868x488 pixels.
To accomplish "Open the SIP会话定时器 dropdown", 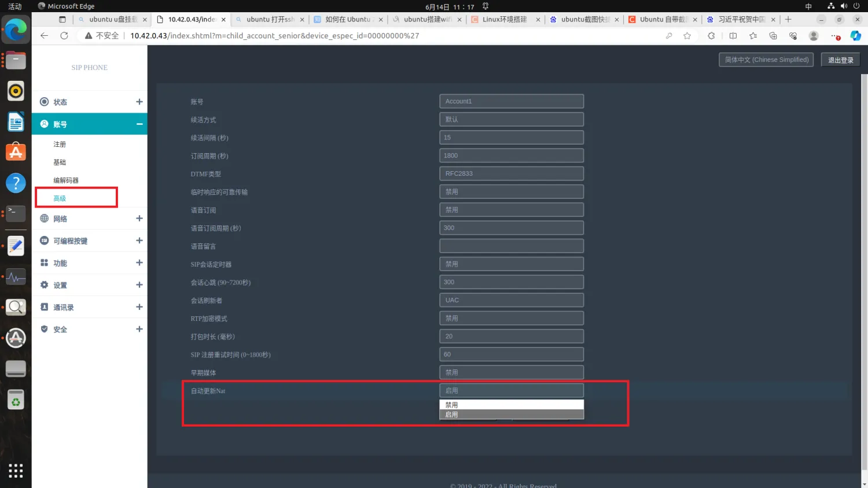I will tap(512, 264).
